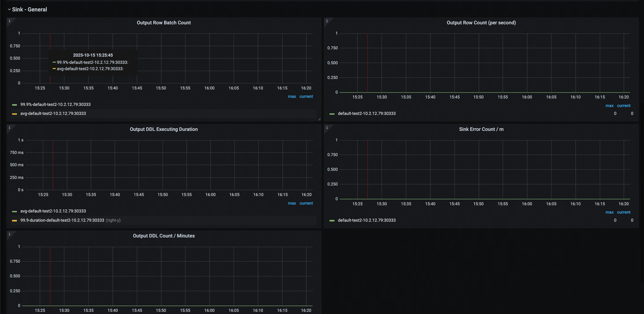This screenshot has height=314, width=644.
Task: Toggle 99.9-duration-default-test2 series in DDL Duration legend
Action: 62,220
